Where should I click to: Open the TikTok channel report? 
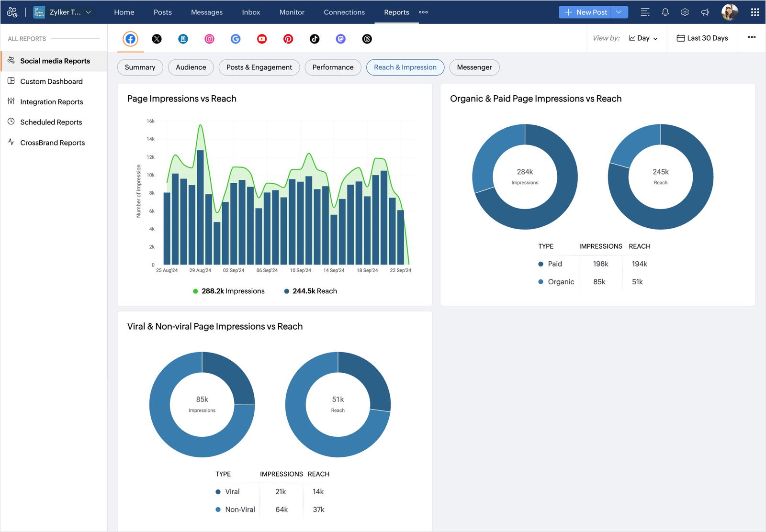click(x=314, y=39)
